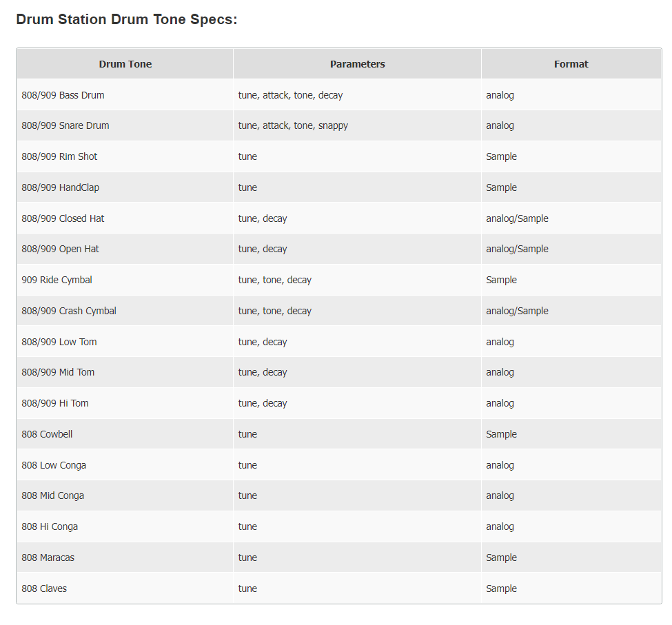Click the 'Format' column header
Image resolution: width=672 pixels, height=625 pixels.
point(571,64)
